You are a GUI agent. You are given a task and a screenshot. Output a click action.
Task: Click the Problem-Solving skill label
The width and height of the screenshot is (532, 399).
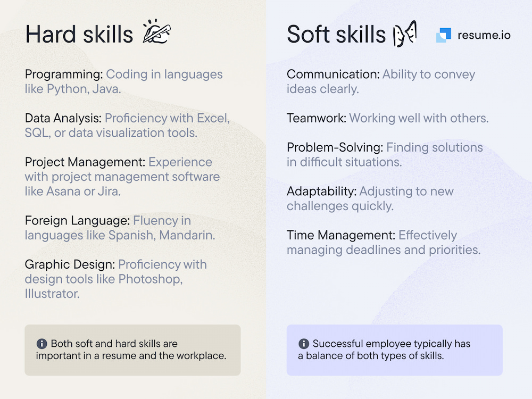click(x=335, y=147)
